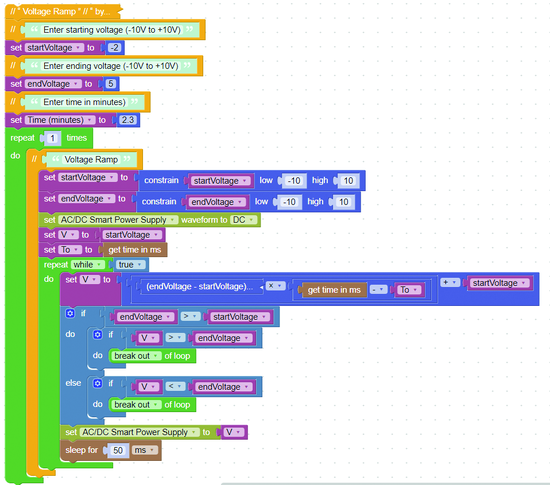The height and width of the screenshot is (485, 550).
Task: Click the sleep duration field 50
Action: (118, 450)
